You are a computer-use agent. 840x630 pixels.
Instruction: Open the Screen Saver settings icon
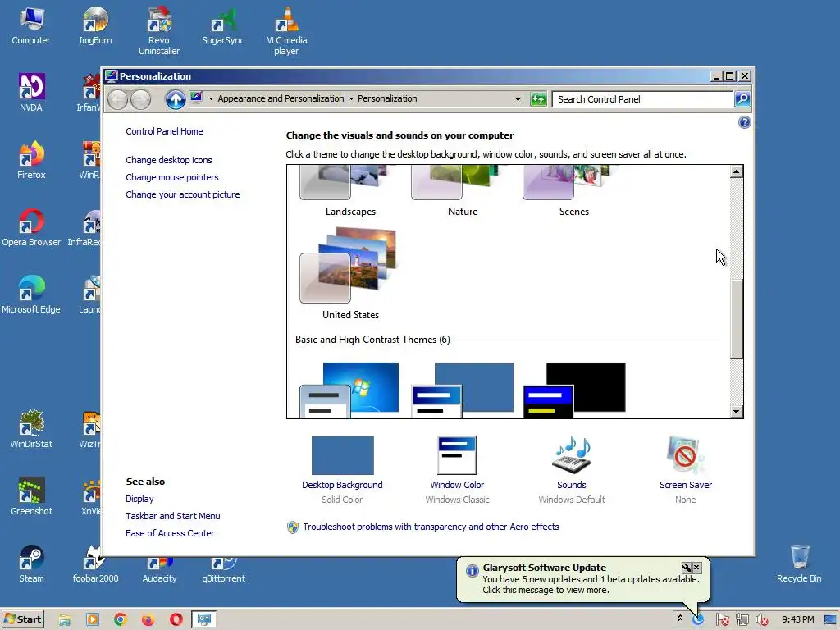pyautogui.click(x=685, y=455)
